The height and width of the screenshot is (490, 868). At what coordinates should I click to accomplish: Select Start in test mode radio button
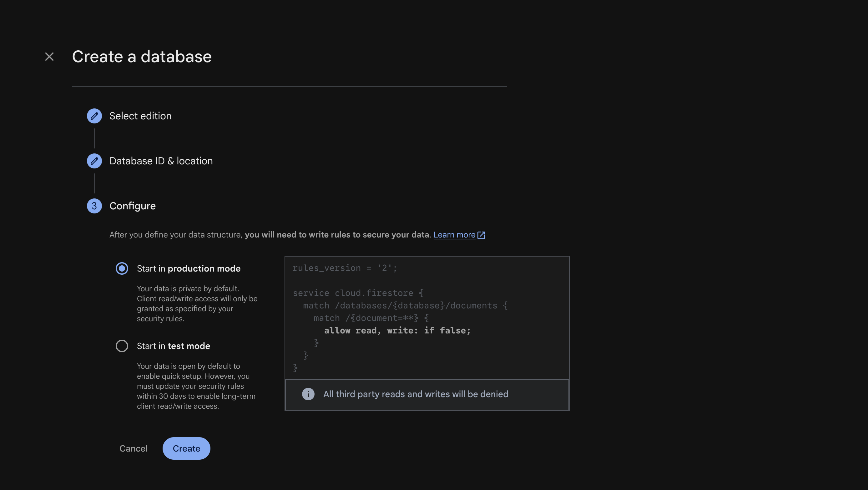point(122,346)
